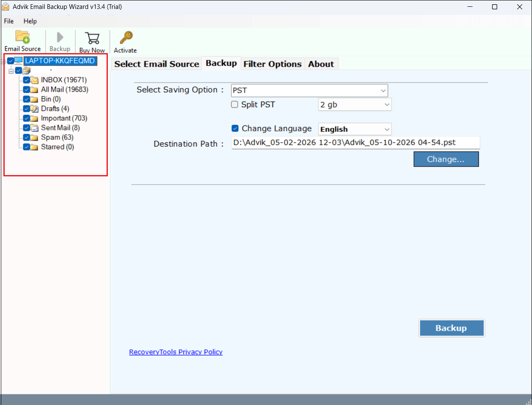Click the INBOX folder icon
Image resolution: width=532 pixels, height=405 pixels.
[34, 80]
